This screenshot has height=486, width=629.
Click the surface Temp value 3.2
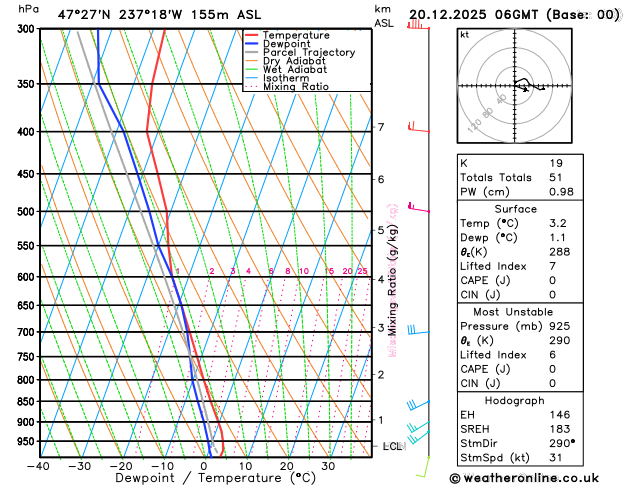[x=558, y=223]
